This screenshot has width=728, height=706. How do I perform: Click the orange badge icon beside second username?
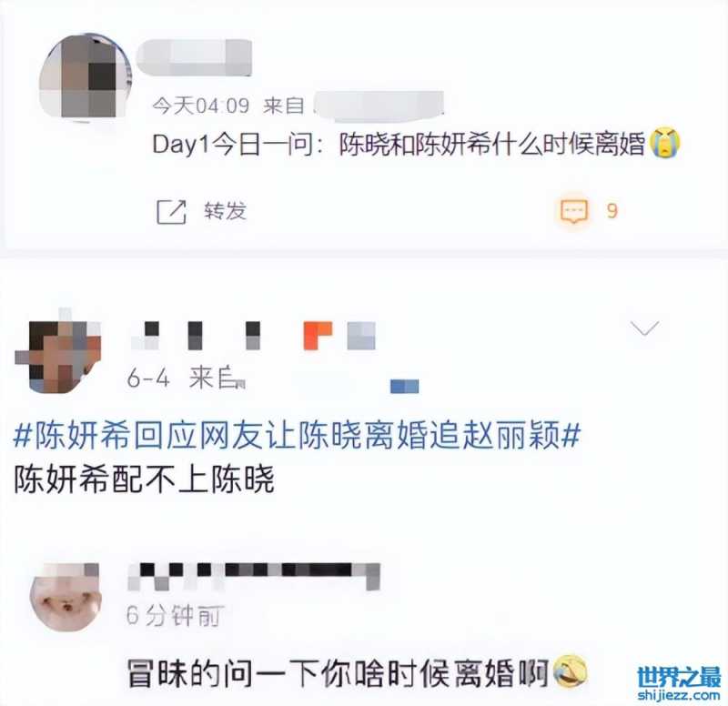point(318,335)
